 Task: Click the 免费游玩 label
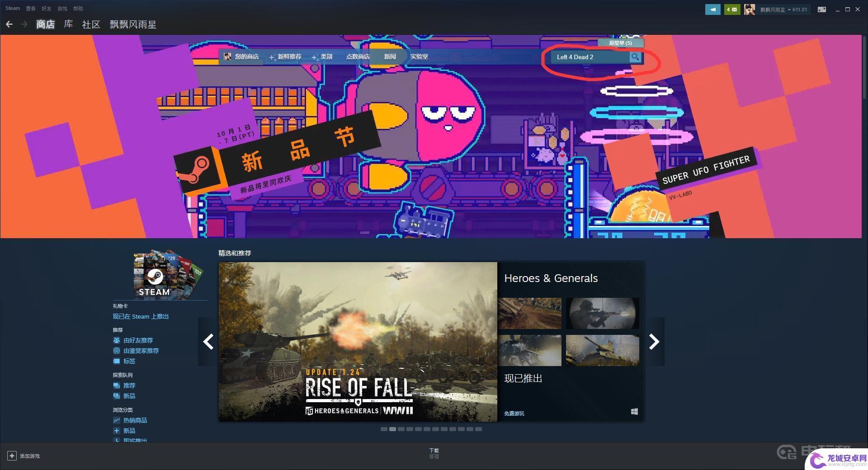click(514, 414)
